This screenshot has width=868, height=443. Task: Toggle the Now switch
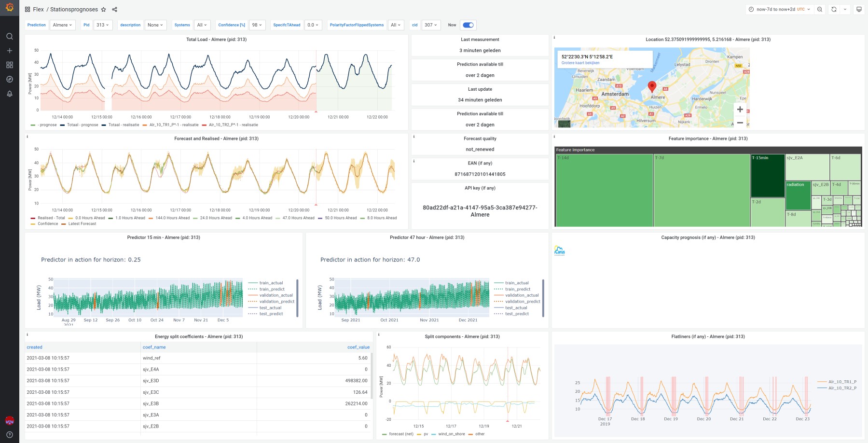(x=468, y=25)
